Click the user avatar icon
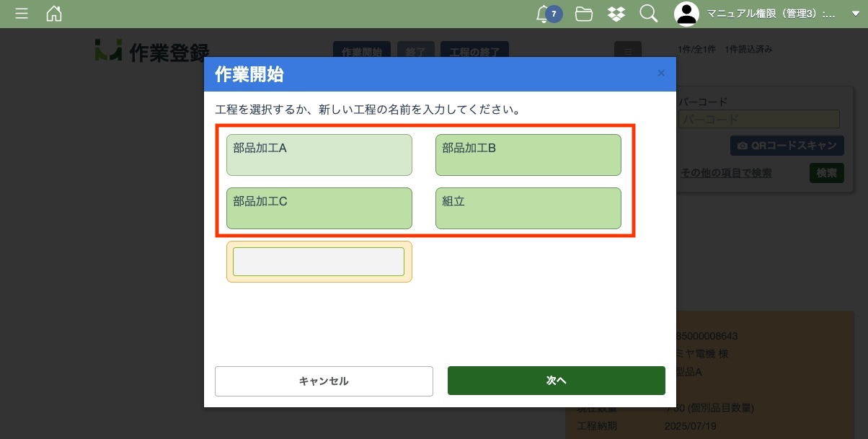868x439 pixels. 687,14
